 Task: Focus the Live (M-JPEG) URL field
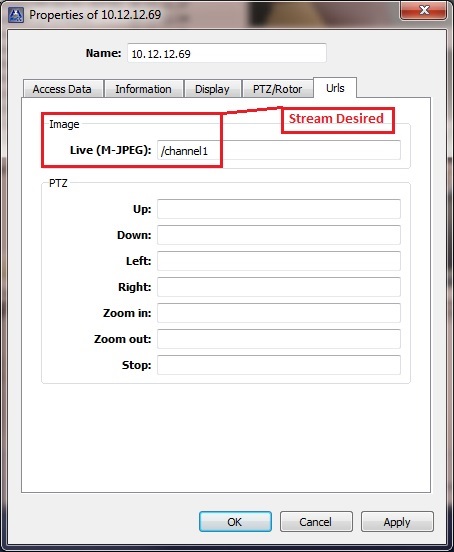click(279, 150)
